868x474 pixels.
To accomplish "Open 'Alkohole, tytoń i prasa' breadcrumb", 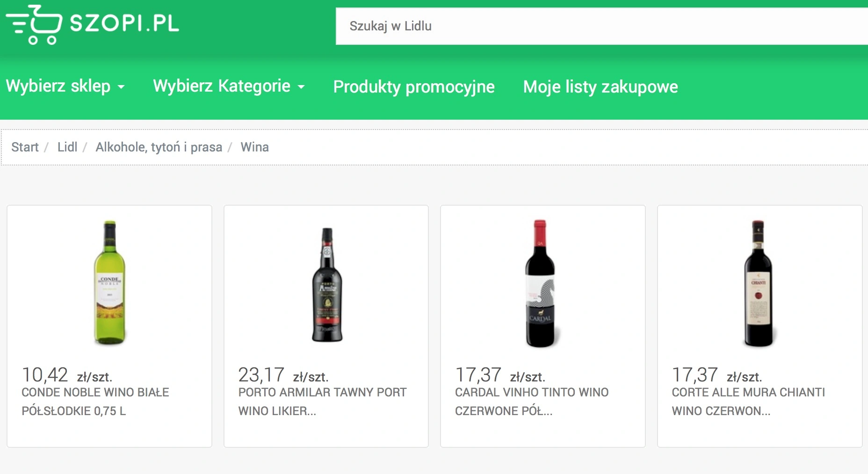I will [x=159, y=147].
